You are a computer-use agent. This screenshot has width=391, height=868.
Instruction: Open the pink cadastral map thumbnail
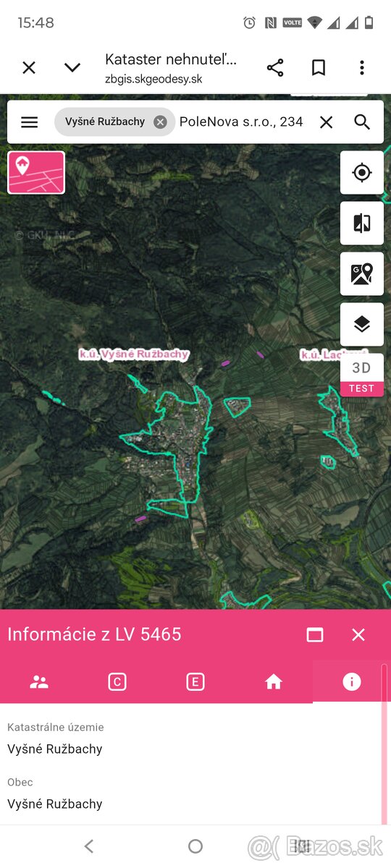[36, 172]
